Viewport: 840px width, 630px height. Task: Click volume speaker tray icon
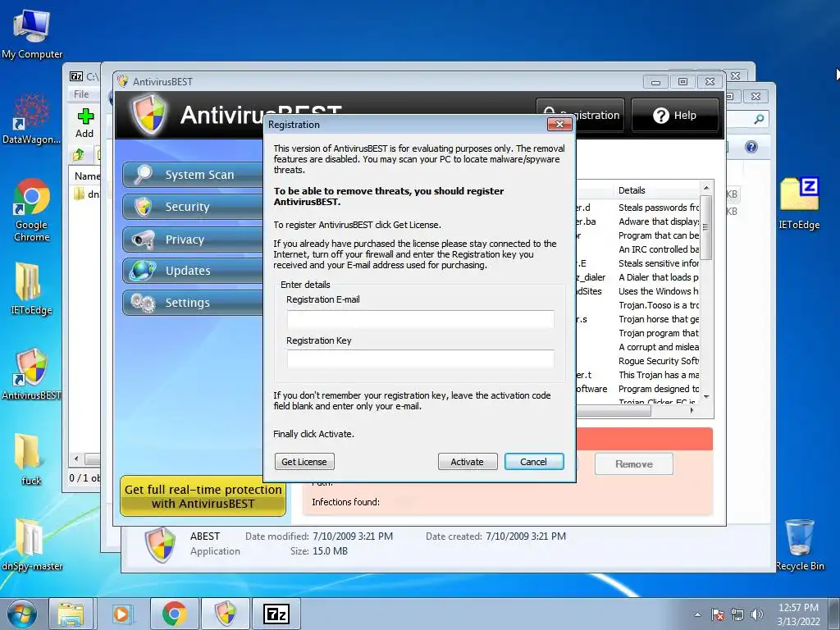coord(756,614)
